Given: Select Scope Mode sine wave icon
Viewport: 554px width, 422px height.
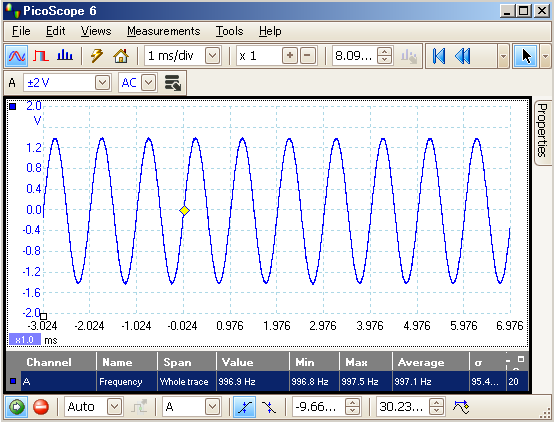Looking at the screenshot, I should pyautogui.click(x=17, y=56).
